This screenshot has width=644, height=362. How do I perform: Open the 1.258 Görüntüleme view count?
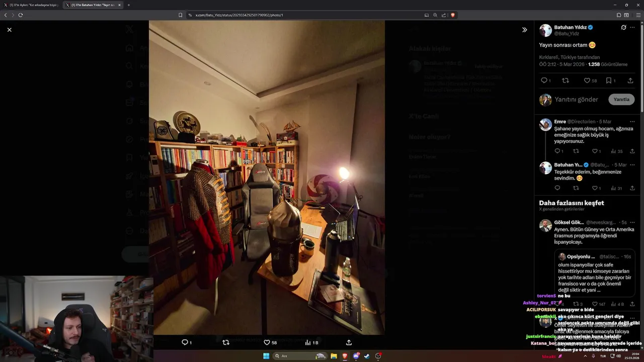608,64
